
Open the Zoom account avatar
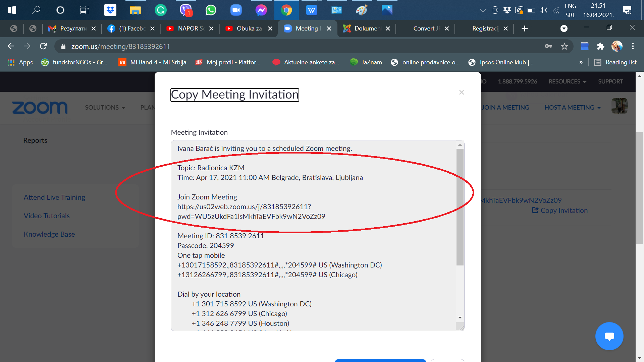pos(620,106)
